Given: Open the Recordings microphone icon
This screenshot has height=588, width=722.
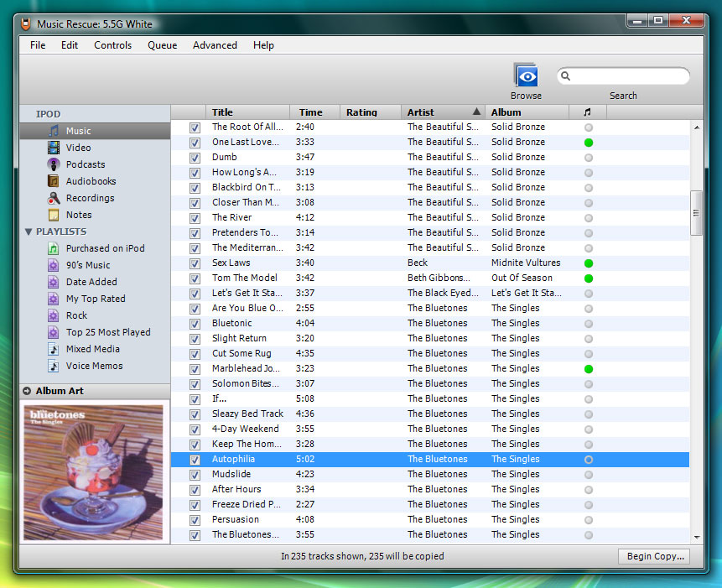Looking at the screenshot, I should [54, 198].
